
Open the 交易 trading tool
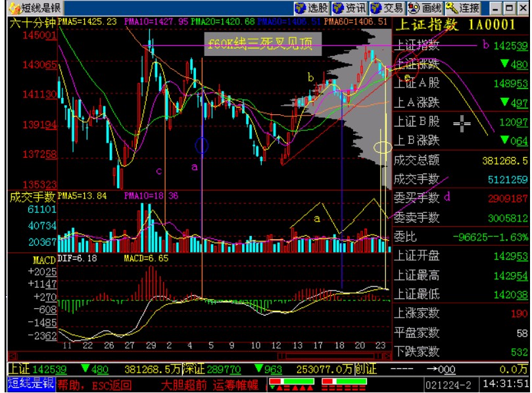387,8
